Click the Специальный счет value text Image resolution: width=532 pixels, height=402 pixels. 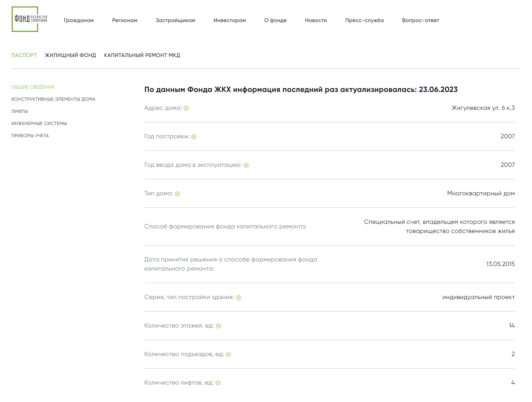(439, 226)
